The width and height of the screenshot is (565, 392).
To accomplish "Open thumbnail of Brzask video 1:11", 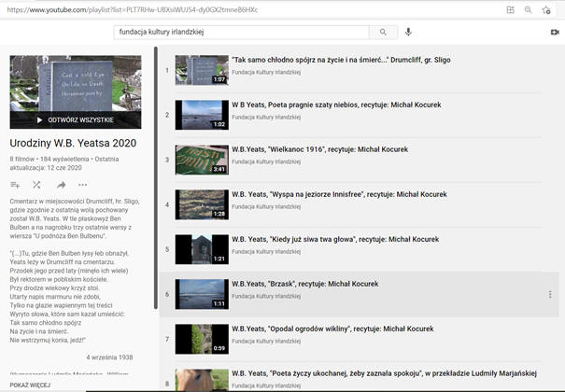I will tap(202, 294).
